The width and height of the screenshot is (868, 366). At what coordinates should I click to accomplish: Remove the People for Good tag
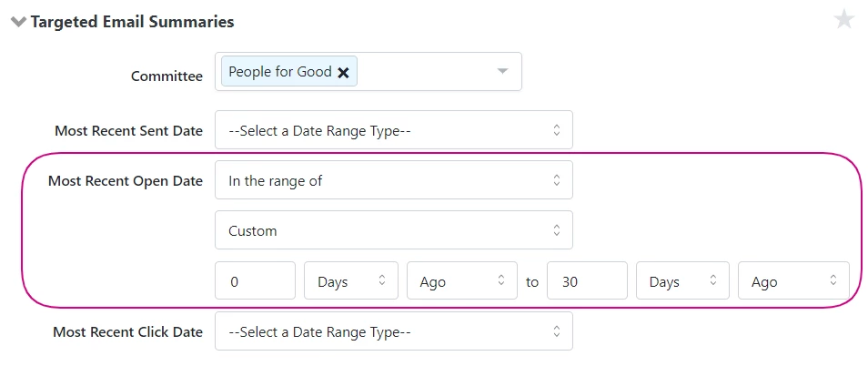343,73
